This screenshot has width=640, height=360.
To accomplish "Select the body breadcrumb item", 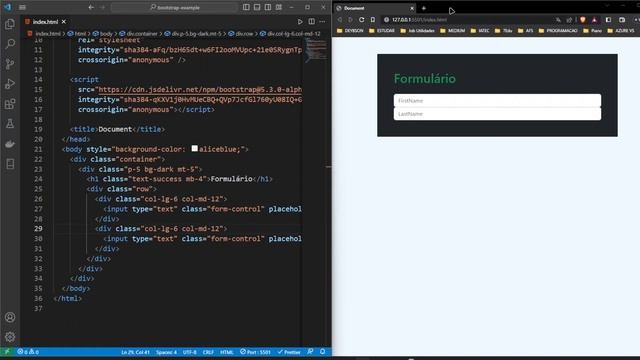I will click(102, 34).
